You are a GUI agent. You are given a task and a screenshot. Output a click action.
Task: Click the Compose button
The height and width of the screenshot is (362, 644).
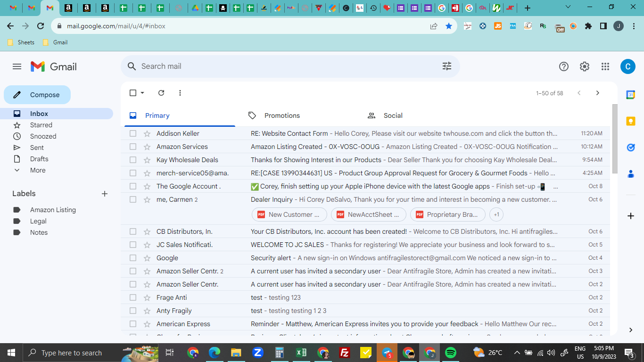(x=37, y=95)
